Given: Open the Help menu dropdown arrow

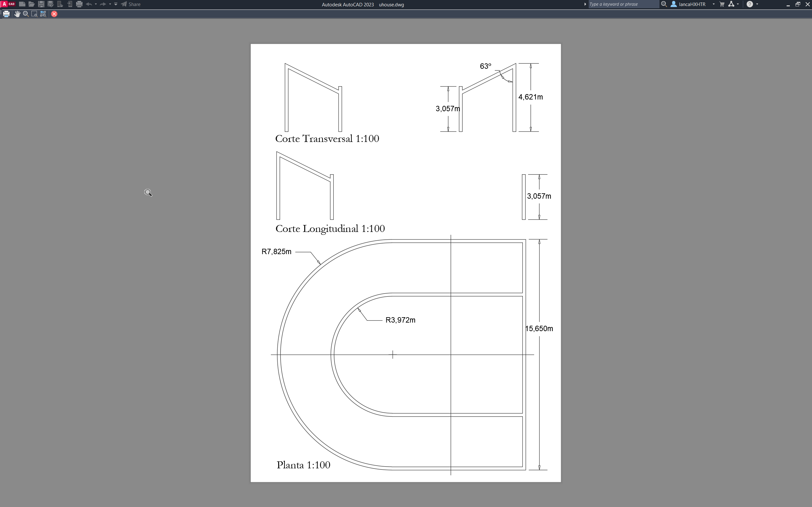Looking at the screenshot, I should pyautogui.click(x=757, y=4).
